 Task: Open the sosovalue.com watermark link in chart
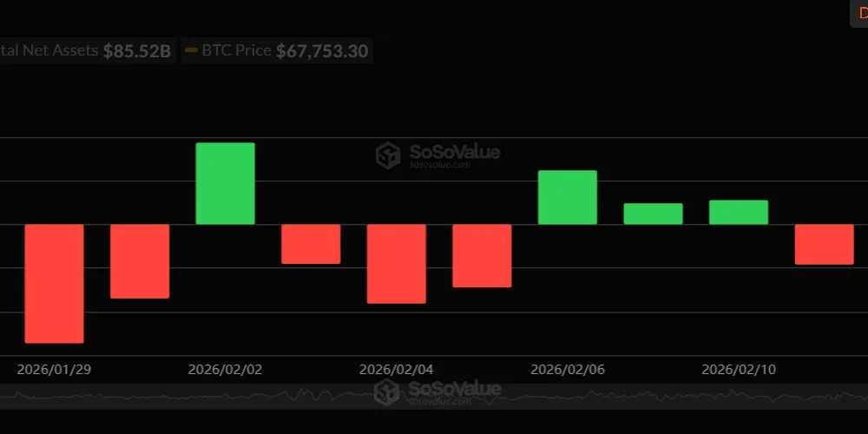439,164
